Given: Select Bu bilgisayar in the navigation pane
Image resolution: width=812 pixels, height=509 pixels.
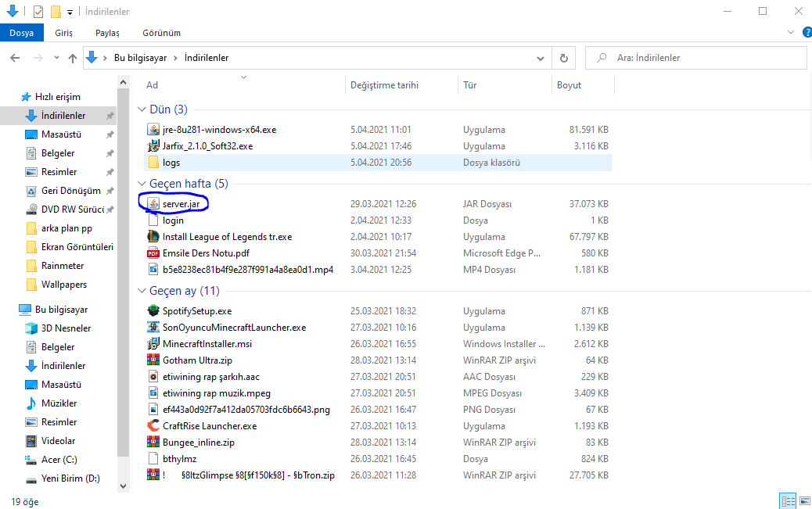Looking at the screenshot, I should 61,310.
